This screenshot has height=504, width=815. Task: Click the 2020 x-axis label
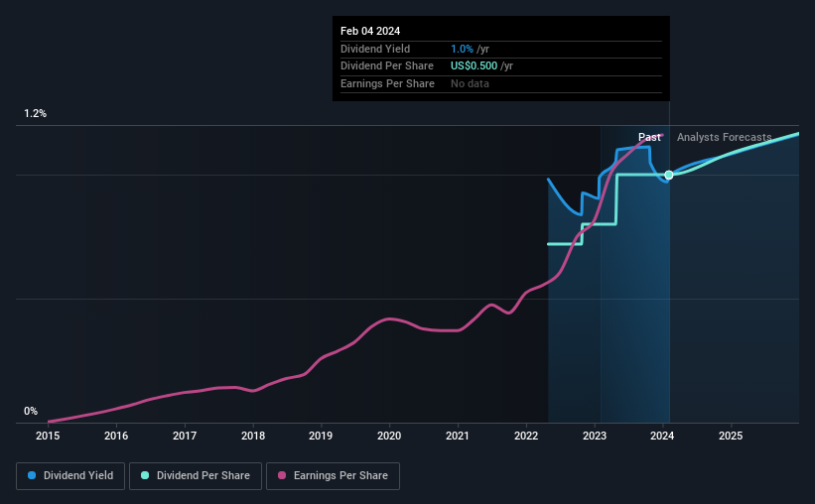(389, 436)
